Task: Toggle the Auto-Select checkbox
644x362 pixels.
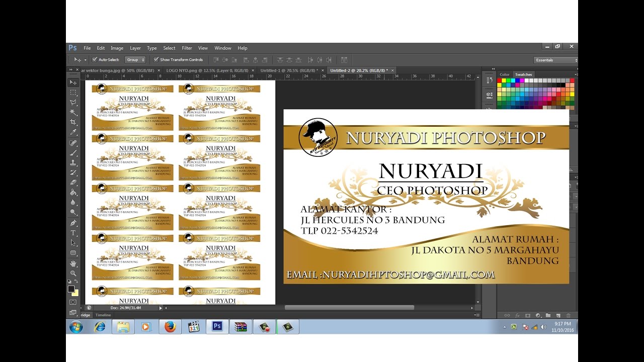Action: 95,60
